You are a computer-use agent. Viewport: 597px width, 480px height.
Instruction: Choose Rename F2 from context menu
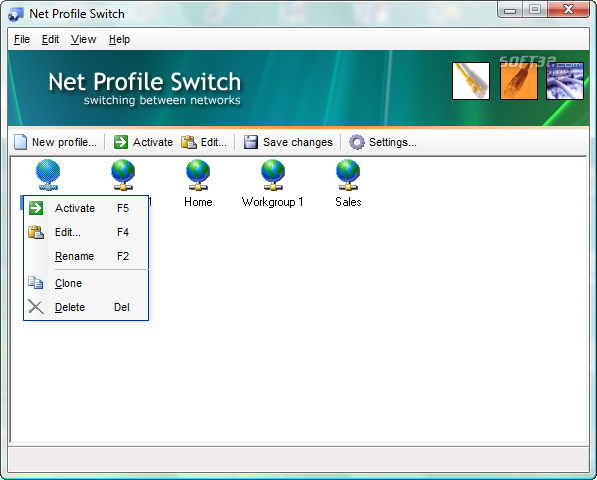pos(86,256)
